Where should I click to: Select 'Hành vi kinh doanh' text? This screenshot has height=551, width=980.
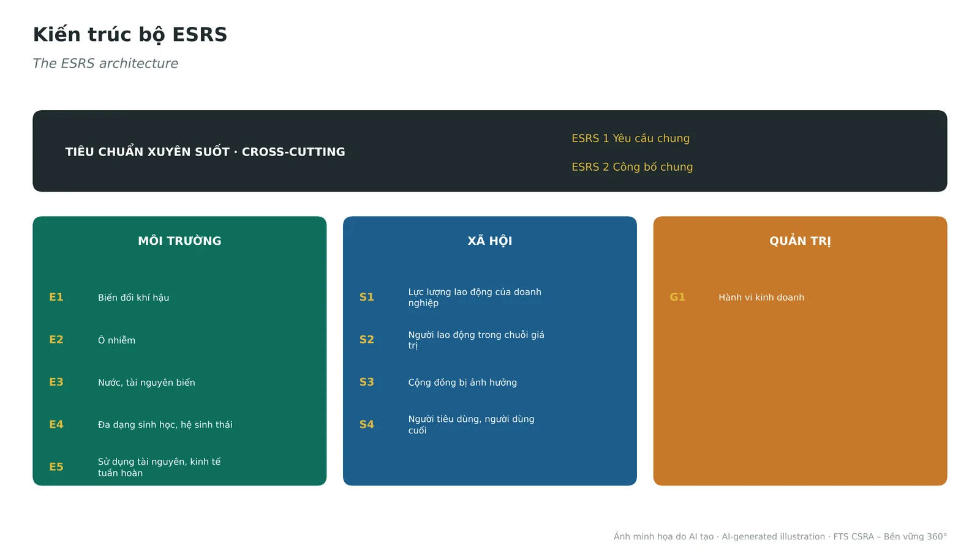coord(761,298)
